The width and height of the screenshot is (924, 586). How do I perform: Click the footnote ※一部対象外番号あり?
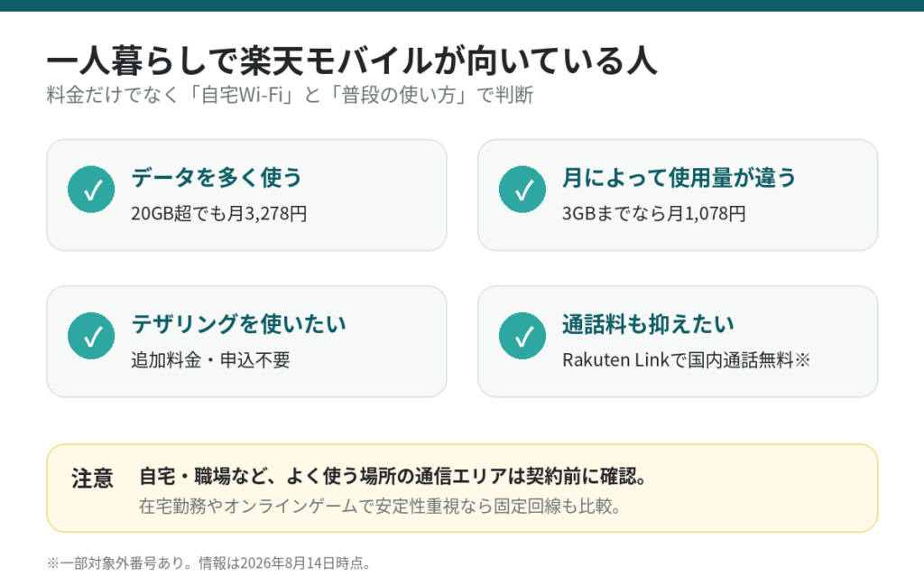tap(208, 563)
